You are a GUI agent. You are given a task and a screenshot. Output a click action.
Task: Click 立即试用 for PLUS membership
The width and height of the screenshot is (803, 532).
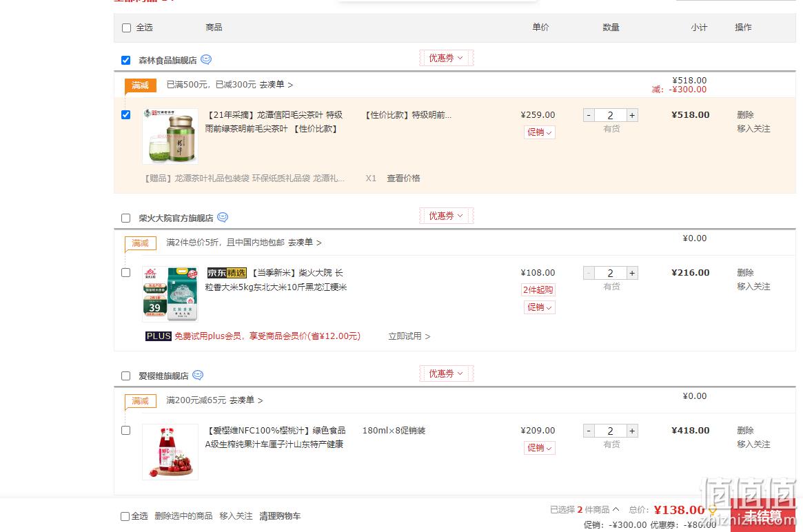point(409,336)
